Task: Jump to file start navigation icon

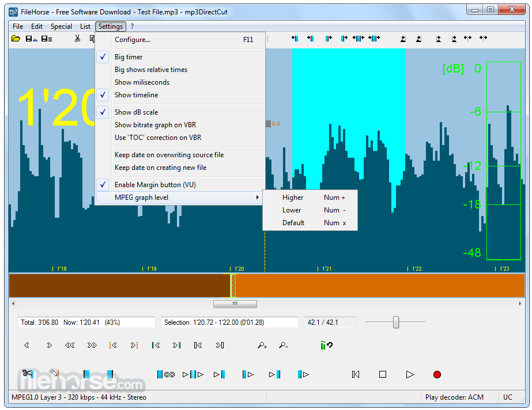Action: 198,346
